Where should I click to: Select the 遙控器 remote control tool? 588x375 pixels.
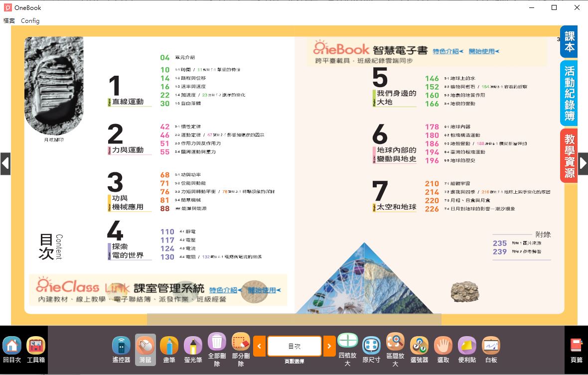click(x=121, y=350)
